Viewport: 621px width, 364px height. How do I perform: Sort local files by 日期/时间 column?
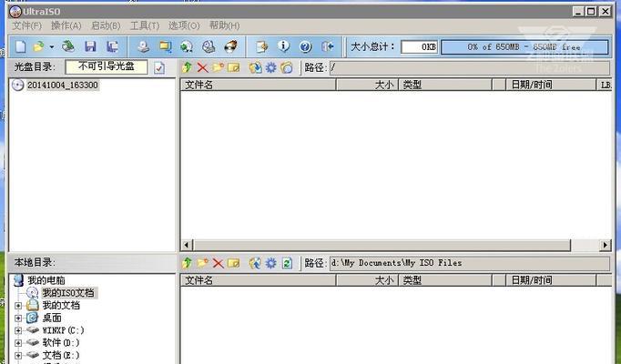pyautogui.click(x=551, y=280)
